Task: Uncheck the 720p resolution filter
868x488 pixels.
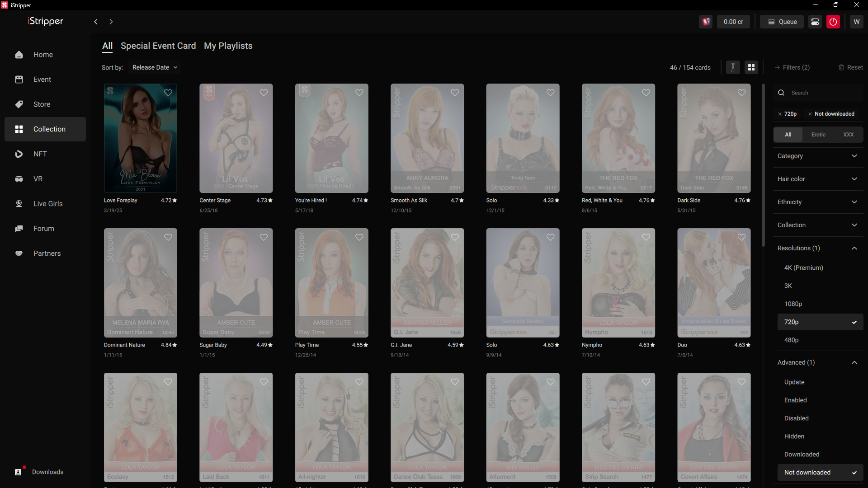Action: click(820, 322)
